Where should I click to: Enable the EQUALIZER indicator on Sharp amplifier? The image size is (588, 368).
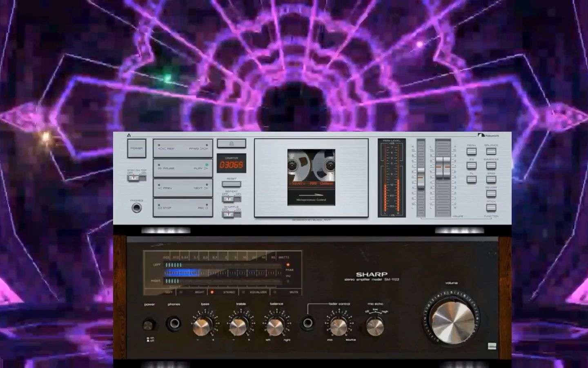[255, 292]
